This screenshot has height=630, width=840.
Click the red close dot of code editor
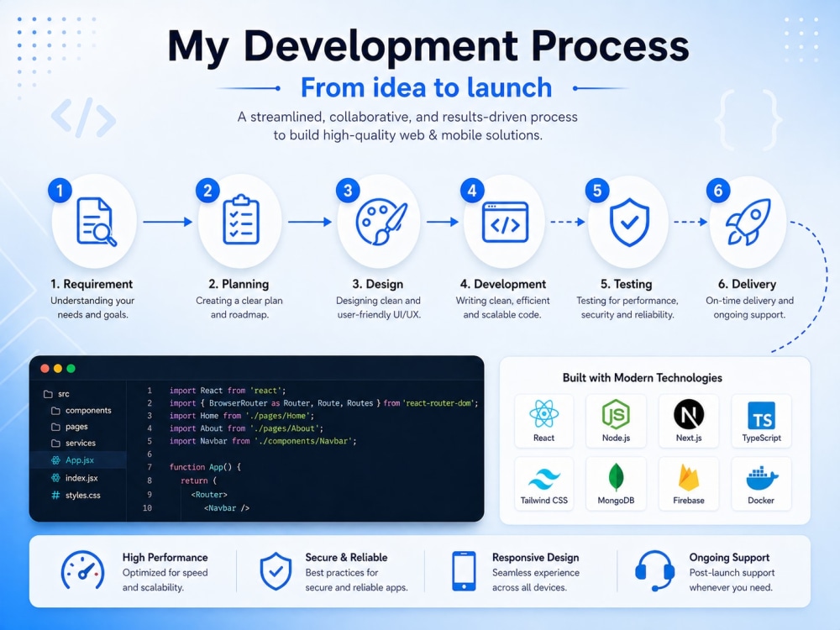pyautogui.click(x=45, y=369)
